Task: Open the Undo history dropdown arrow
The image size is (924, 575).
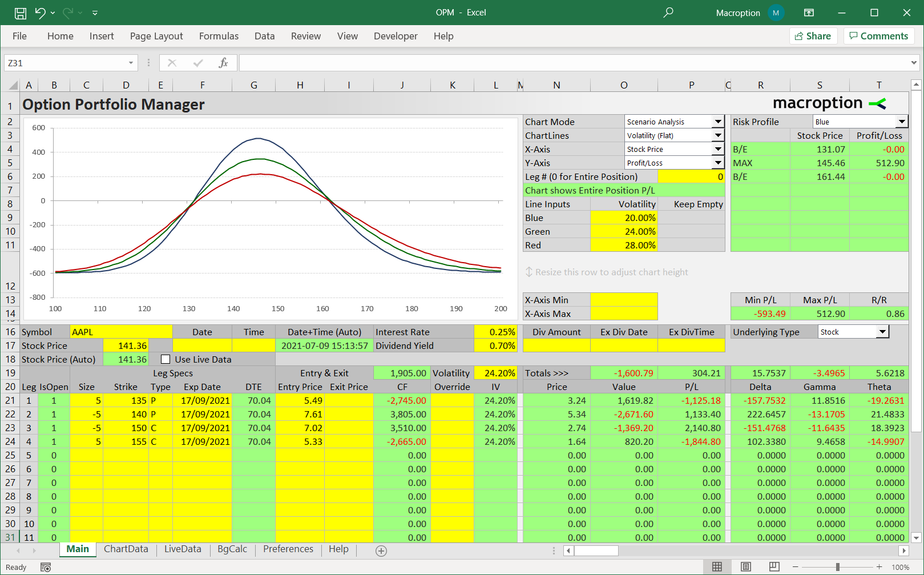Action: point(53,13)
